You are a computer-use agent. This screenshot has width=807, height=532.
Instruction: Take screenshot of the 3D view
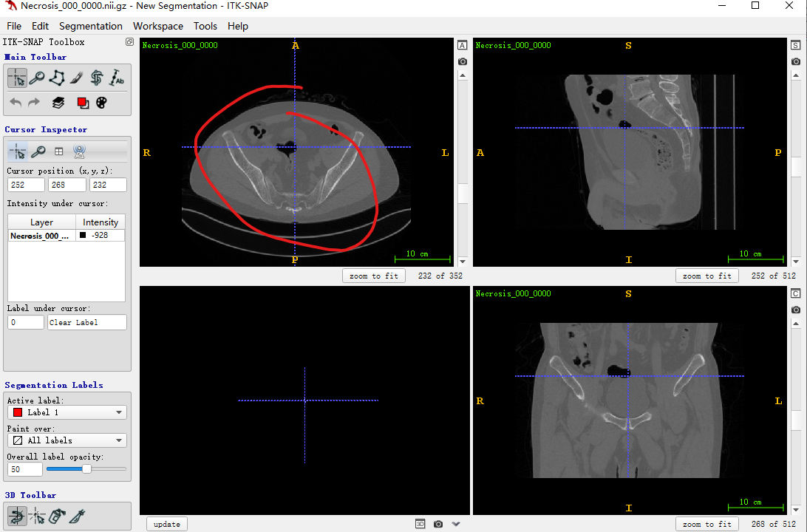pos(438,524)
